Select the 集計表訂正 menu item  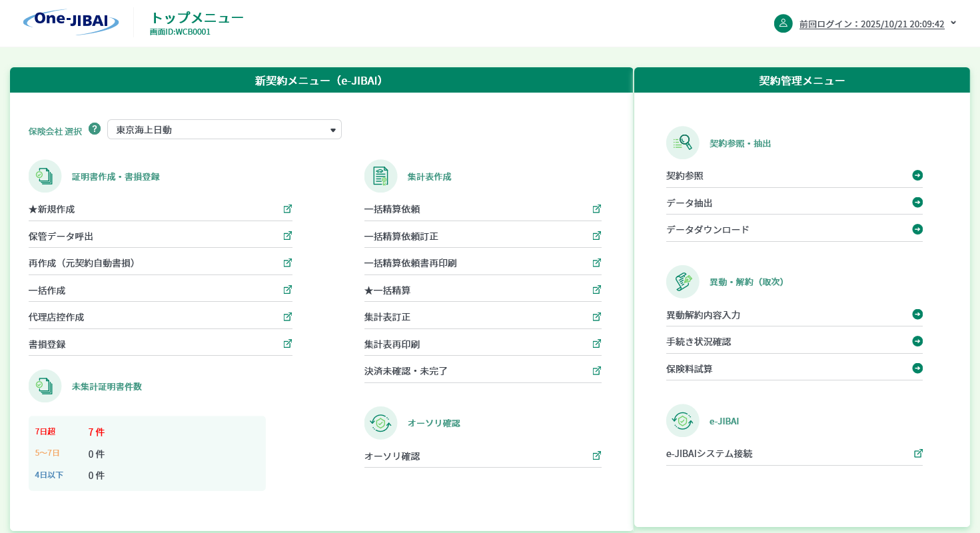pos(387,317)
